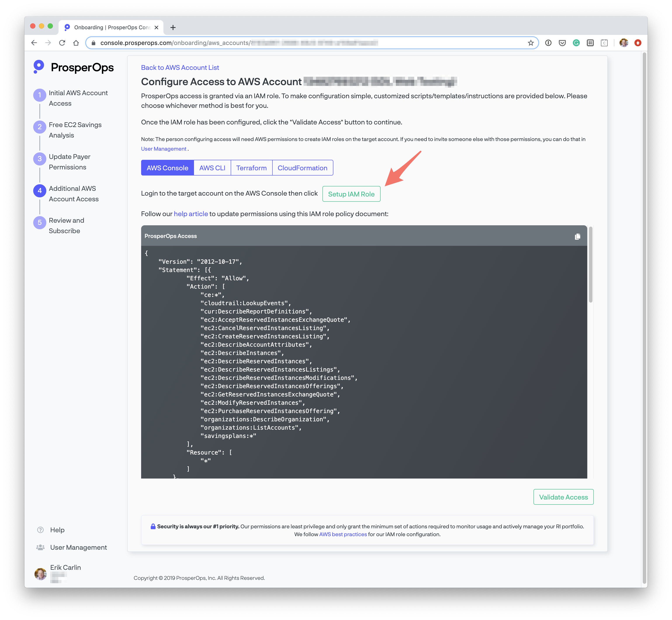
Task: Click the "cloudtrail:LookupEvents" policy line
Action: tap(245, 303)
